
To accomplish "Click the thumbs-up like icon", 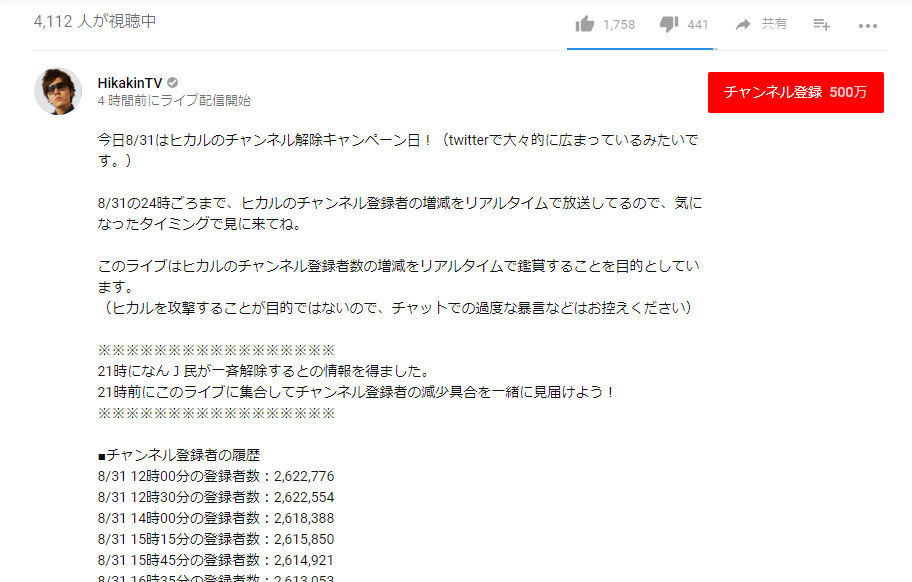I will click(x=585, y=24).
